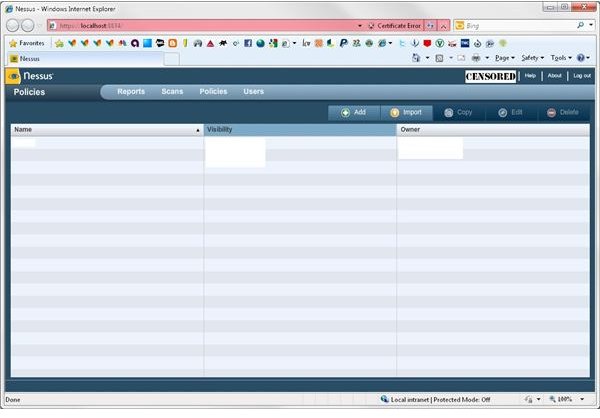Click the Print toolbar icon
The image size is (600, 418).
pyautogui.click(x=476, y=58)
